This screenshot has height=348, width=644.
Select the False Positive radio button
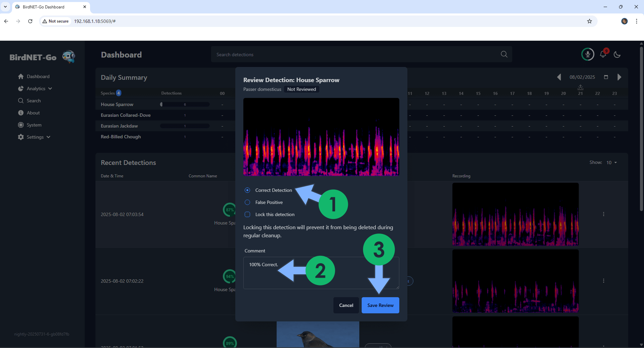tap(247, 202)
